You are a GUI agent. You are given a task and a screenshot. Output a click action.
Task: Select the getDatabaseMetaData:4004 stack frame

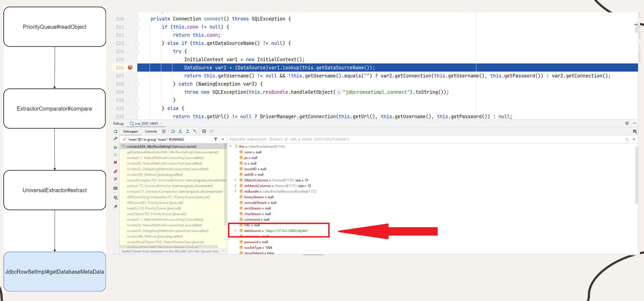click(x=172, y=152)
